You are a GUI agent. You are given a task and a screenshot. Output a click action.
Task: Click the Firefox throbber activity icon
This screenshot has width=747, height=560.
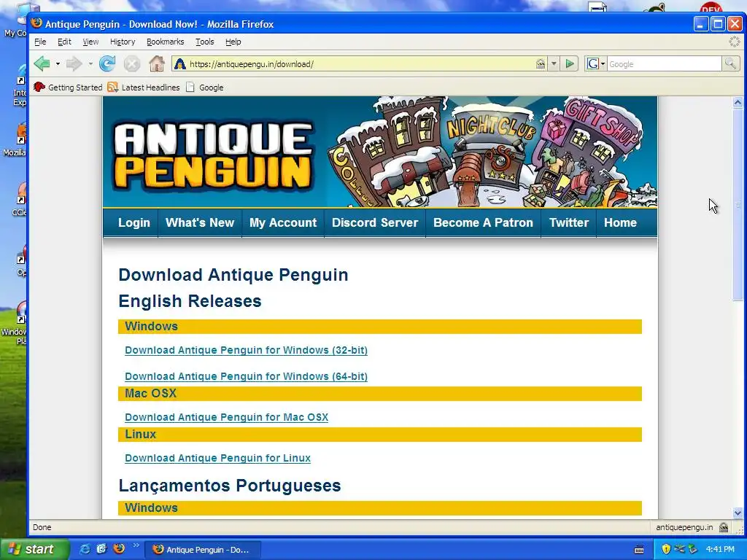[734, 42]
